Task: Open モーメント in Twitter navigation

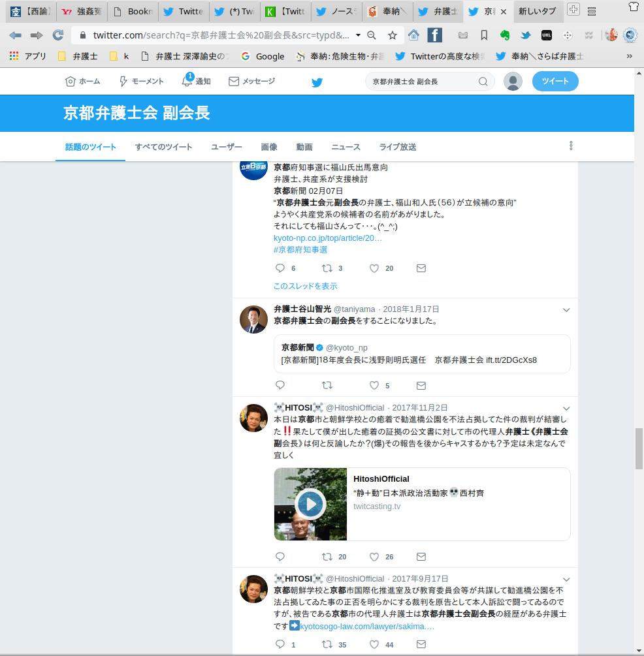Action: pos(142,81)
